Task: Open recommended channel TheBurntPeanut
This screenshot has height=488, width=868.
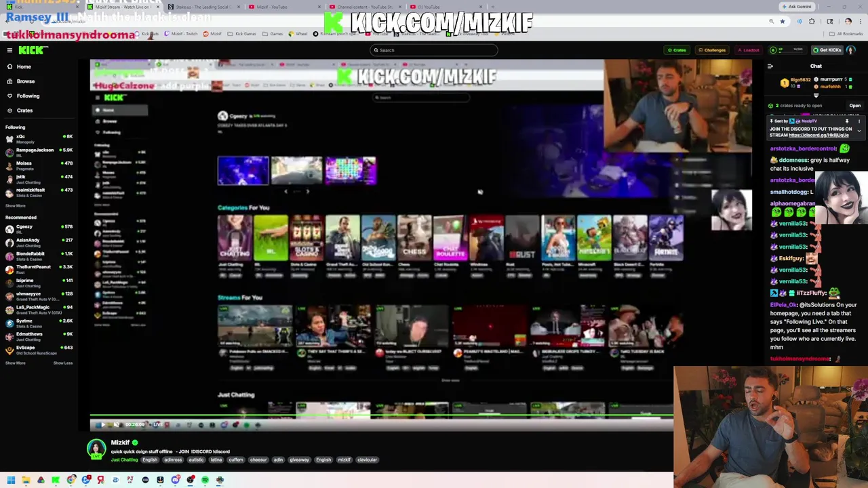Action: tap(39, 269)
